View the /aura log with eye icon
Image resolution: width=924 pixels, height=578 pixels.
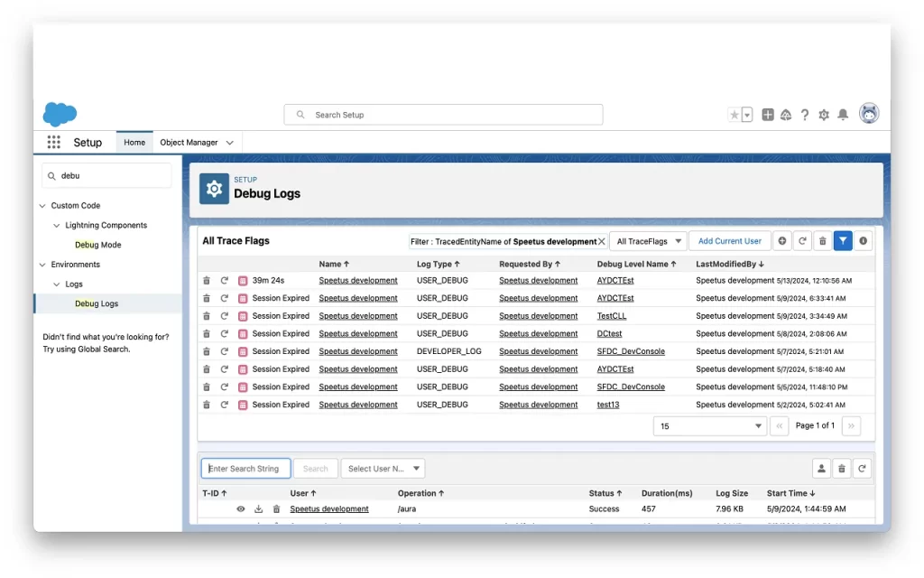[x=240, y=509]
